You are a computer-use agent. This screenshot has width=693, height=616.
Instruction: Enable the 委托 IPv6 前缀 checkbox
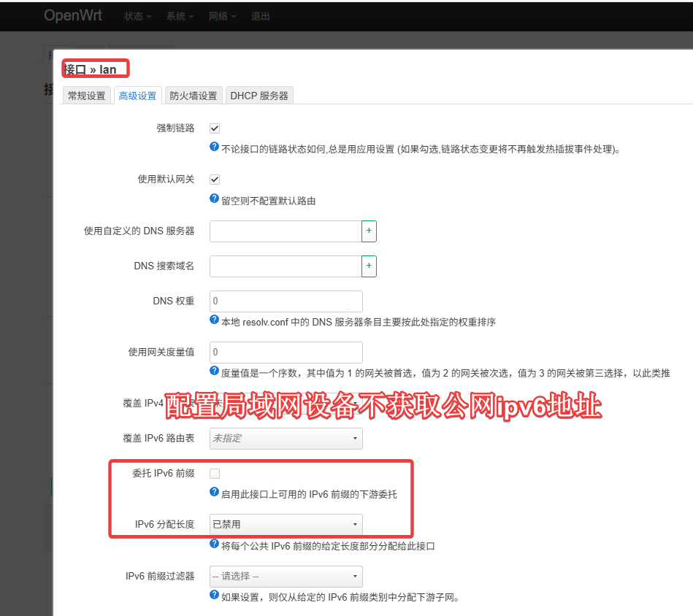pos(215,474)
